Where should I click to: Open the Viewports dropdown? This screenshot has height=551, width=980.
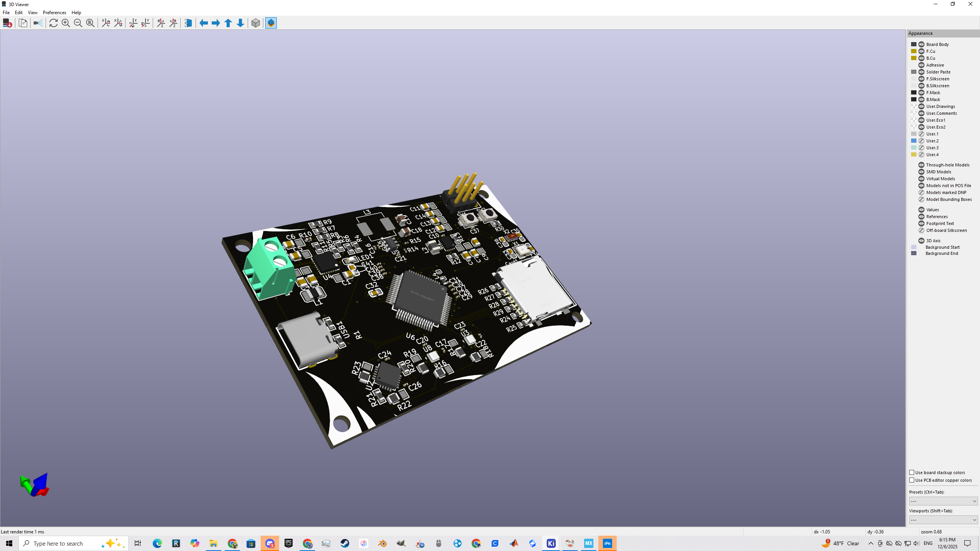pyautogui.click(x=943, y=520)
